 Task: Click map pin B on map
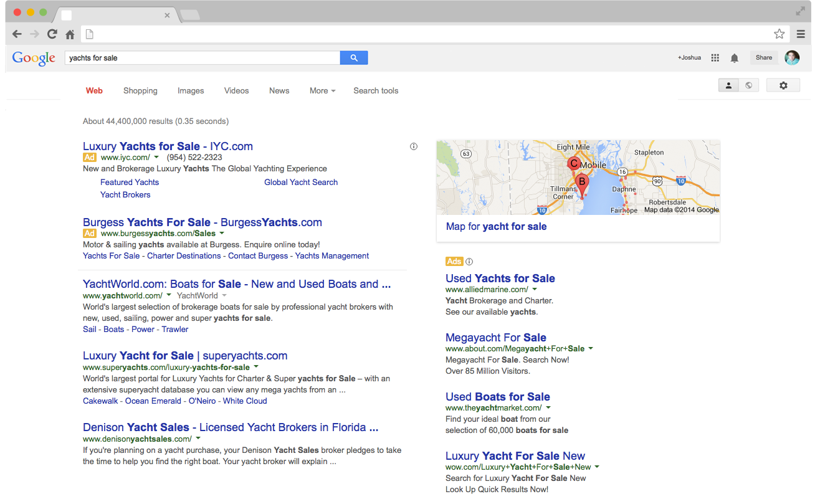click(582, 184)
